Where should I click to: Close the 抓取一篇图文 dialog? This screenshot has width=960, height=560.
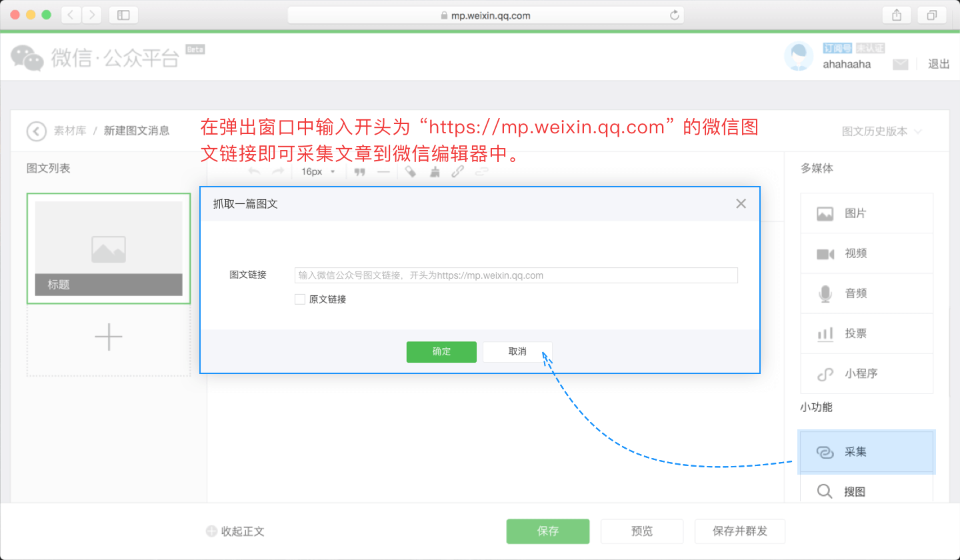point(741,204)
